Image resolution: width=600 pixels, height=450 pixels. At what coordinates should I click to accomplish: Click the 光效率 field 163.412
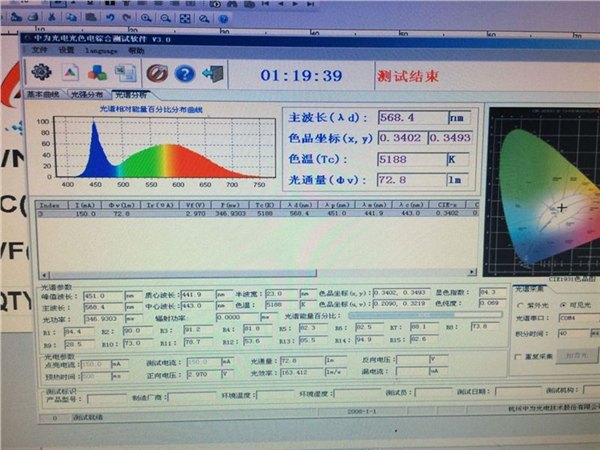click(302, 372)
